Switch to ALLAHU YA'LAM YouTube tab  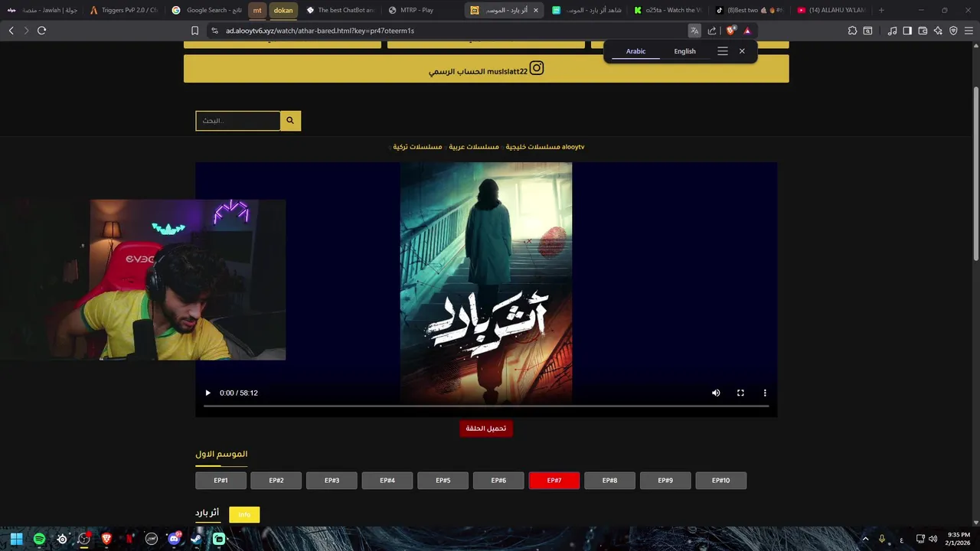pyautogui.click(x=830, y=10)
